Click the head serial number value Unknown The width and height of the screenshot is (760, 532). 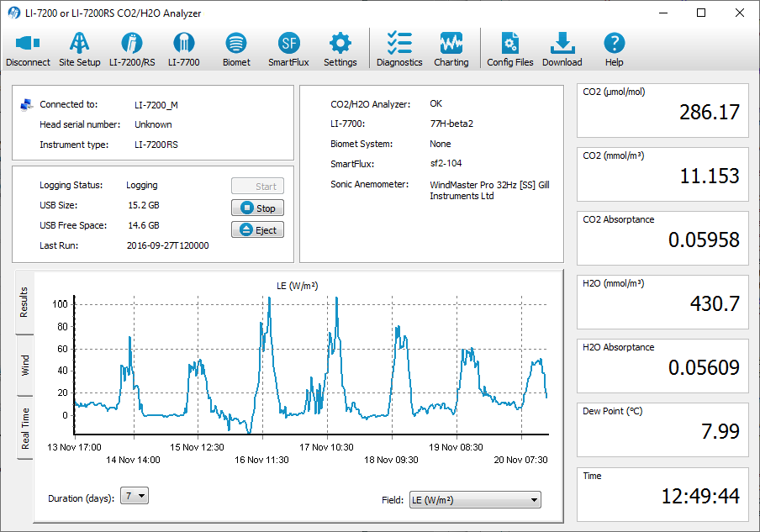(x=153, y=124)
